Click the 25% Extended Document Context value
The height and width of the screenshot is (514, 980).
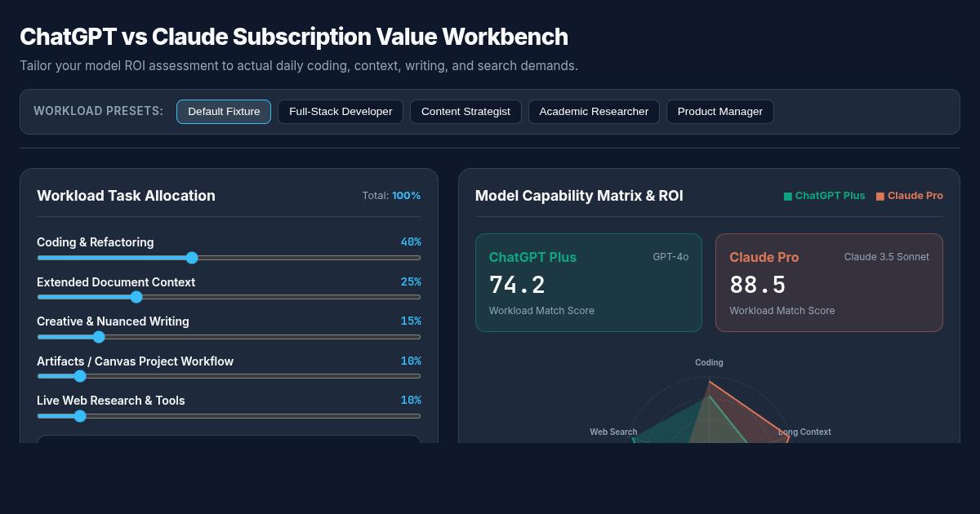pyautogui.click(x=411, y=282)
